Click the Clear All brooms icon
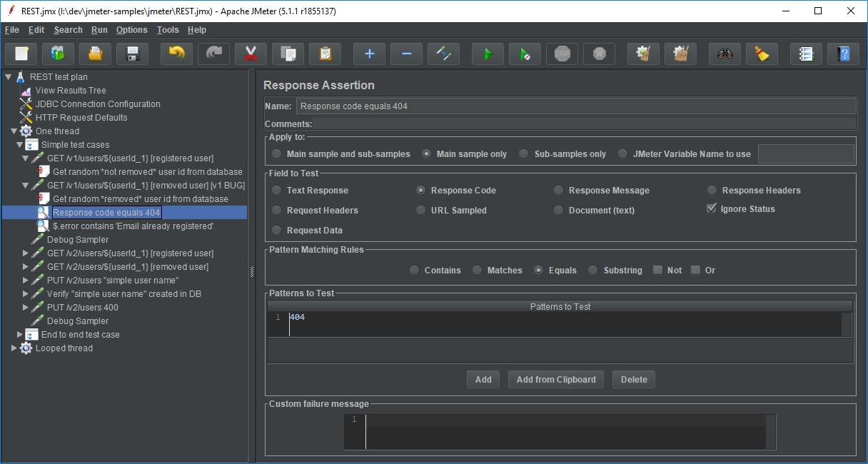 pos(681,54)
